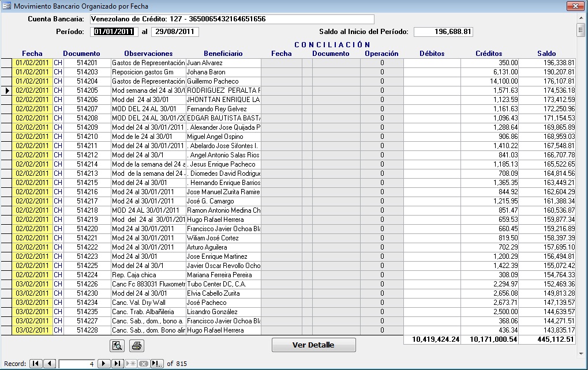Viewport: 588px width, 370px height.
Task: Click the Observaciones column header
Action: click(148, 54)
